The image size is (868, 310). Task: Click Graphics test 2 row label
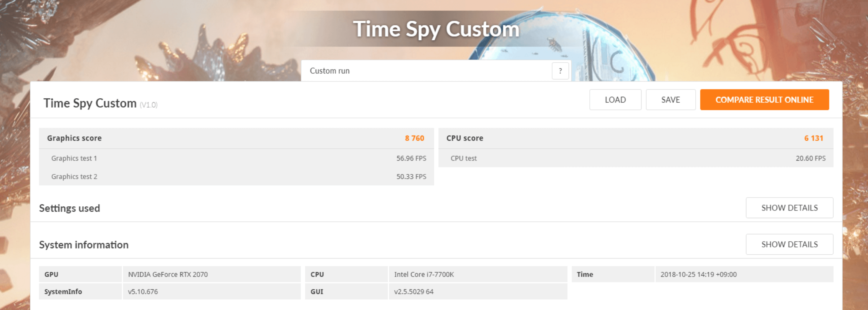pyautogui.click(x=74, y=177)
